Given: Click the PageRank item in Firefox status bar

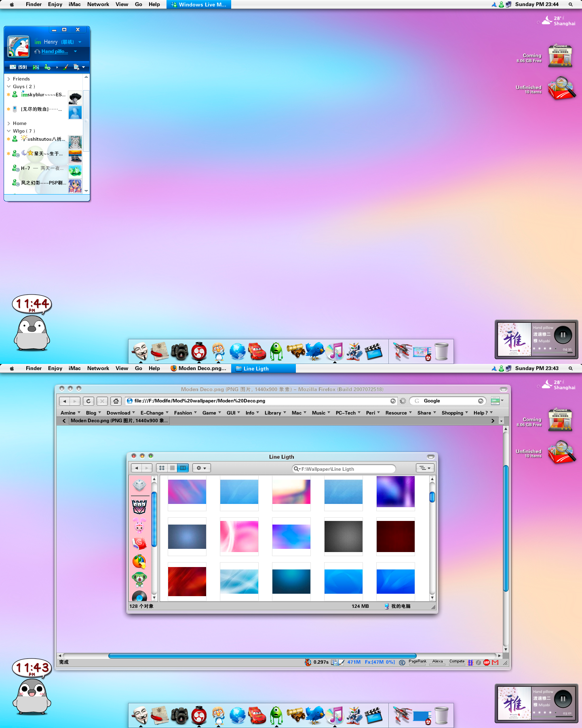Looking at the screenshot, I should pos(418,662).
